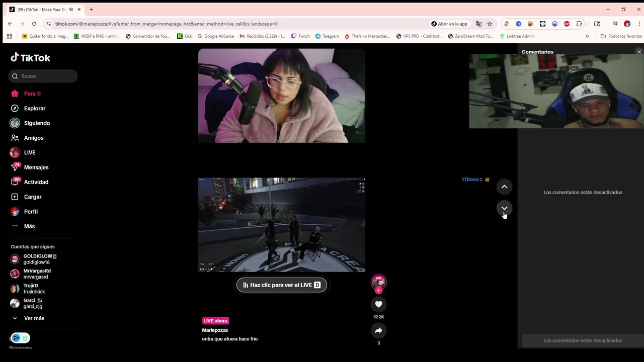
Task: Expand the Más options
Action: (x=23, y=226)
